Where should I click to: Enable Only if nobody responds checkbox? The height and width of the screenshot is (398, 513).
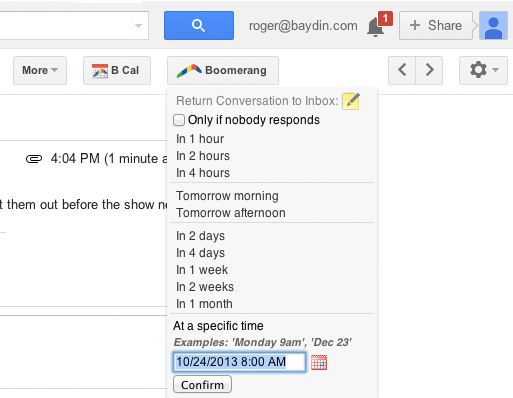pyautogui.click(x=179, y=120)
